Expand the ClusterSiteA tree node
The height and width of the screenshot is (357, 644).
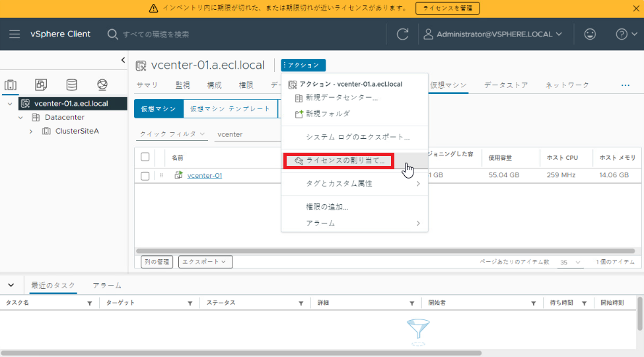click(x=31, y=132)
